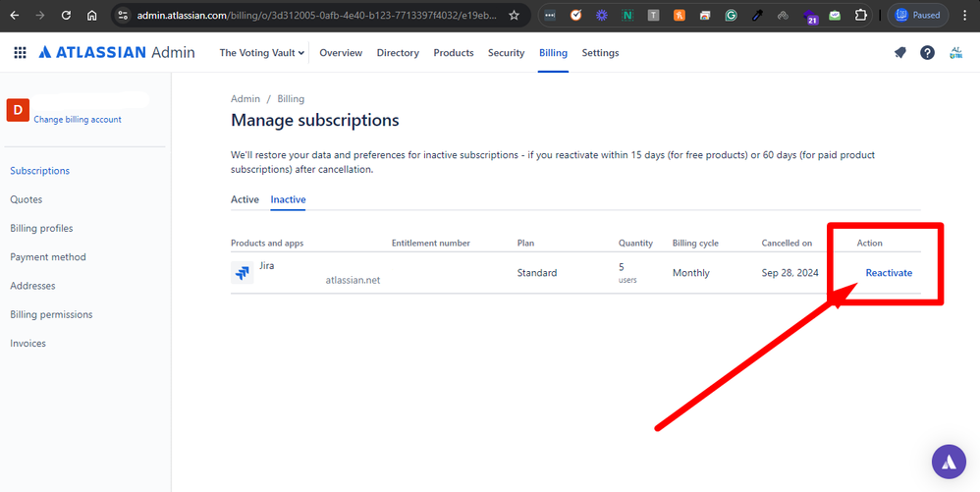Screen dimensions: 980x492
Task: Open the browser home page icon
Action: [x=92, y=15]
